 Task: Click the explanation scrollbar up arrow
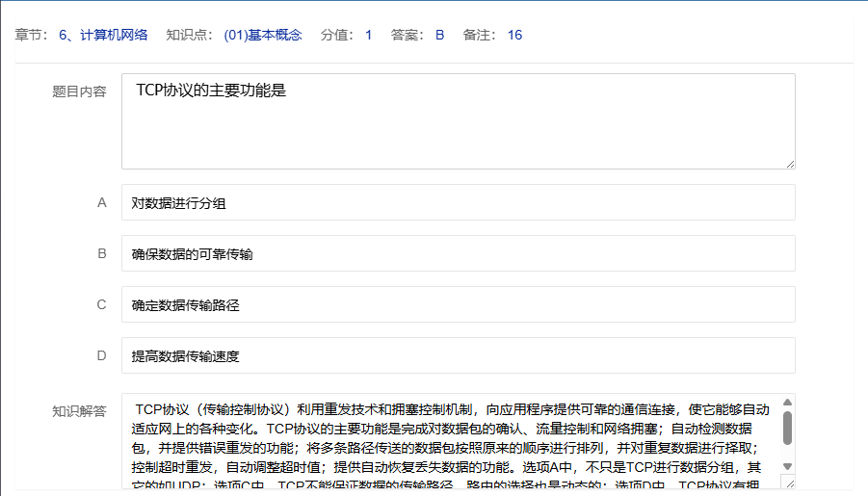pyautogui.click(x=787, y=403)
